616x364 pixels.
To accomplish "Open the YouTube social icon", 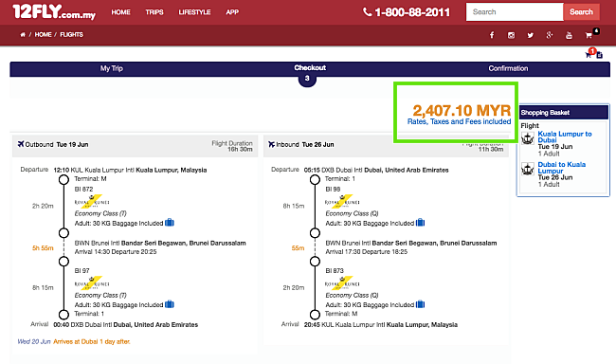I will pos(569,35).
